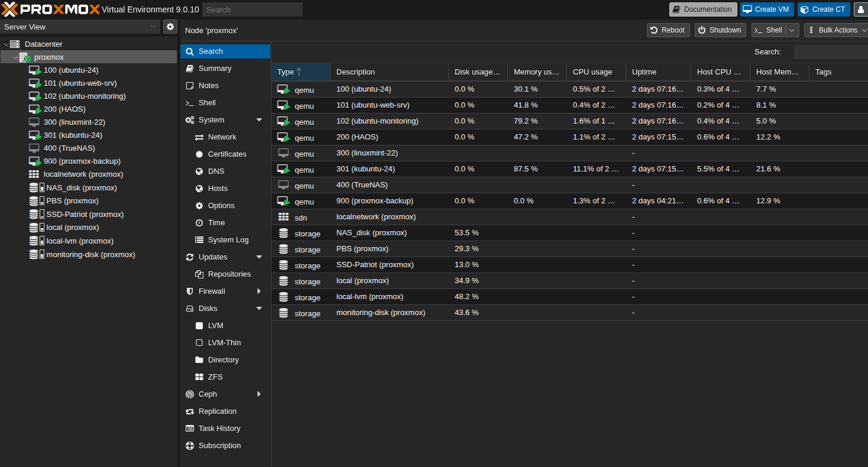
Task: Click the Ceph icon in the sidebar
Action: (x=190, y=394)
